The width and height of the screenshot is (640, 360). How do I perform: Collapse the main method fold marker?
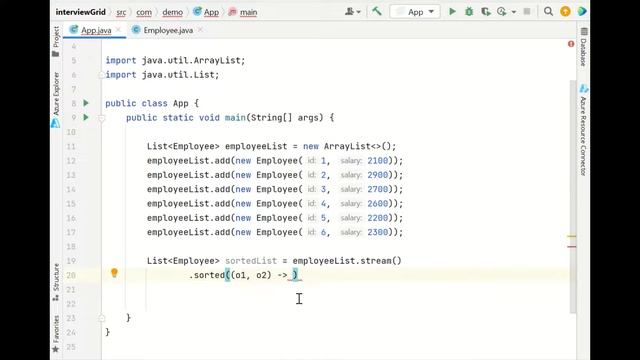coord(101,118)
